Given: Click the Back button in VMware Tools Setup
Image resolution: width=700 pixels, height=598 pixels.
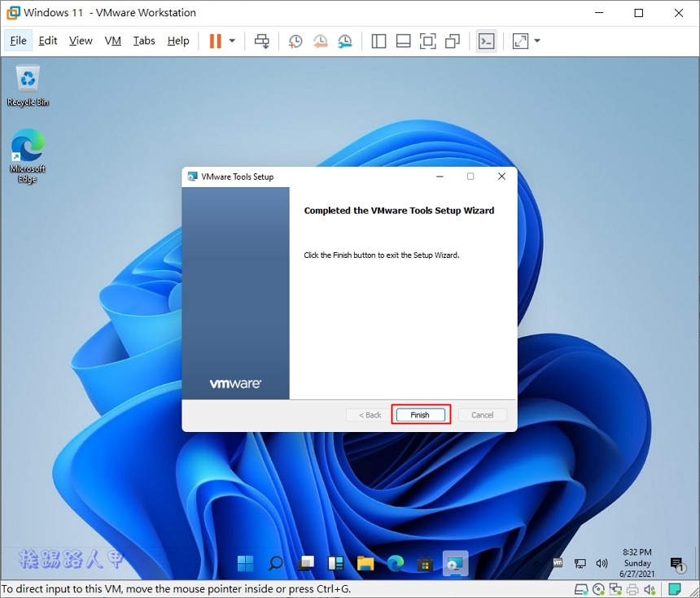Looking at the screenshot, I should coord(368,414).
